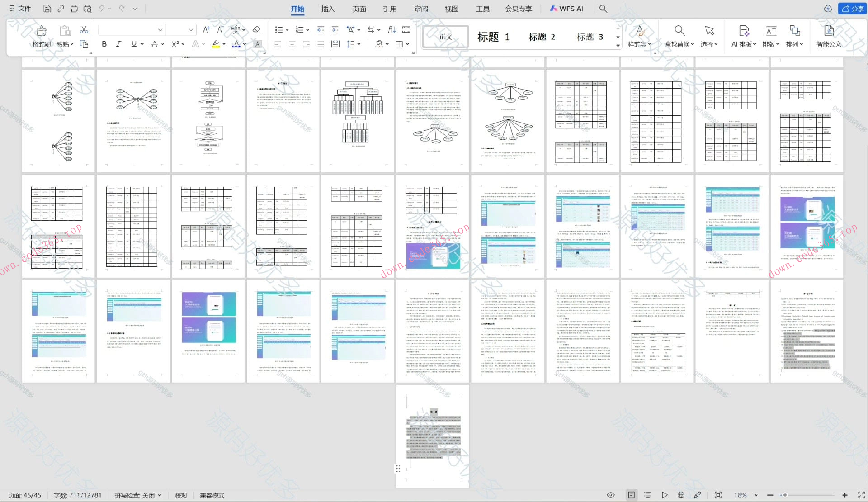868x502 pixels.
Task: Toggle Italic formatting
Action: (118, 44)
